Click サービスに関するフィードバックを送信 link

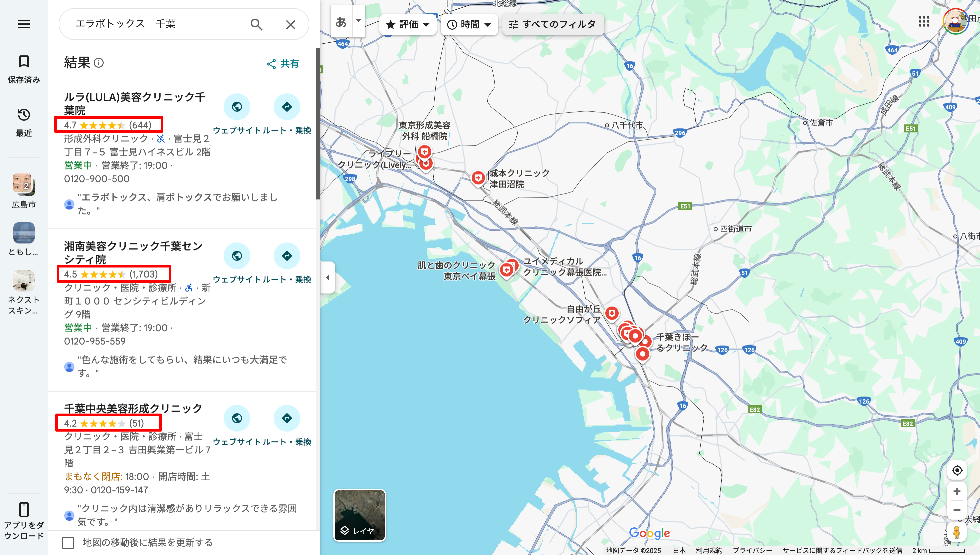[842, 550]
